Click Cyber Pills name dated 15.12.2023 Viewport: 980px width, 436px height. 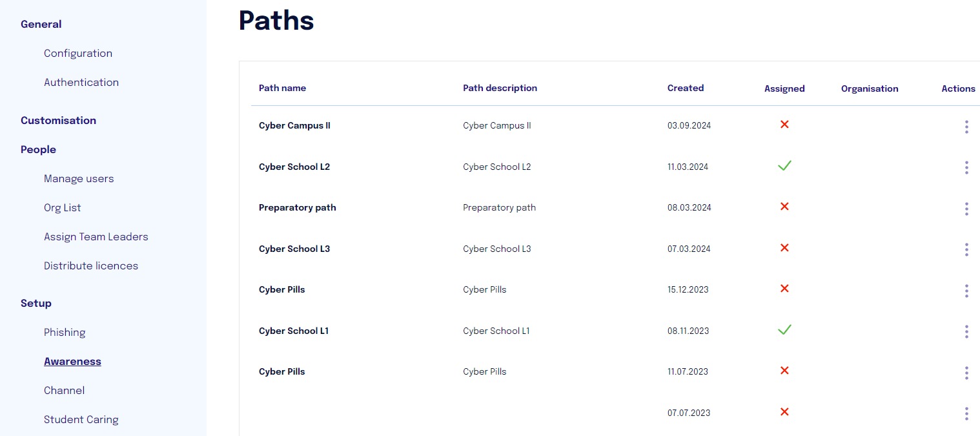point(282,289)
